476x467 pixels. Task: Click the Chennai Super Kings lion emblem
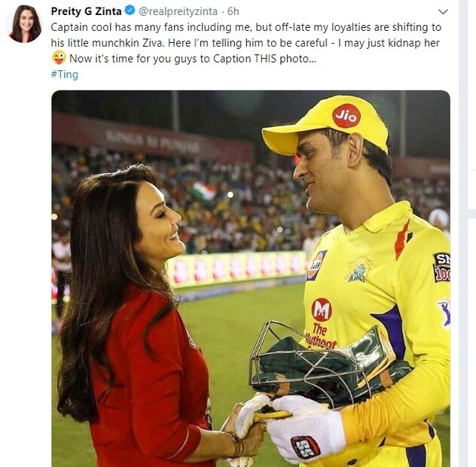tap(359, 269)
